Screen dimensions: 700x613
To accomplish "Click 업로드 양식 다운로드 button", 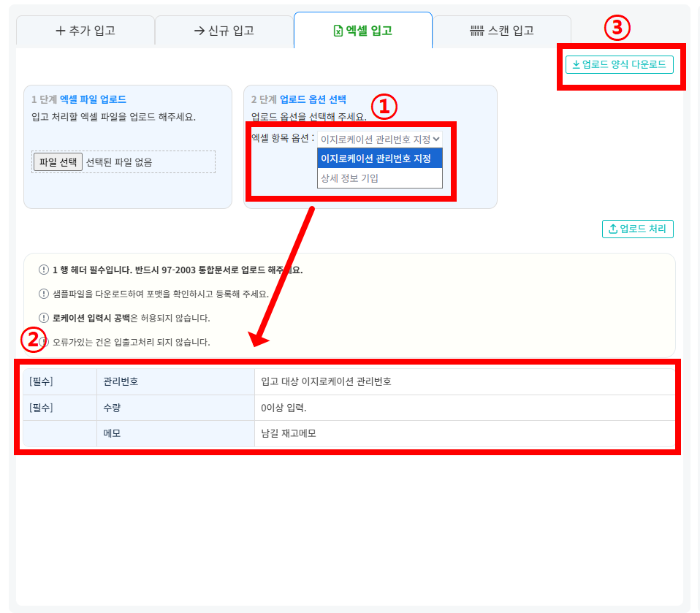I will tap(619, 64).
